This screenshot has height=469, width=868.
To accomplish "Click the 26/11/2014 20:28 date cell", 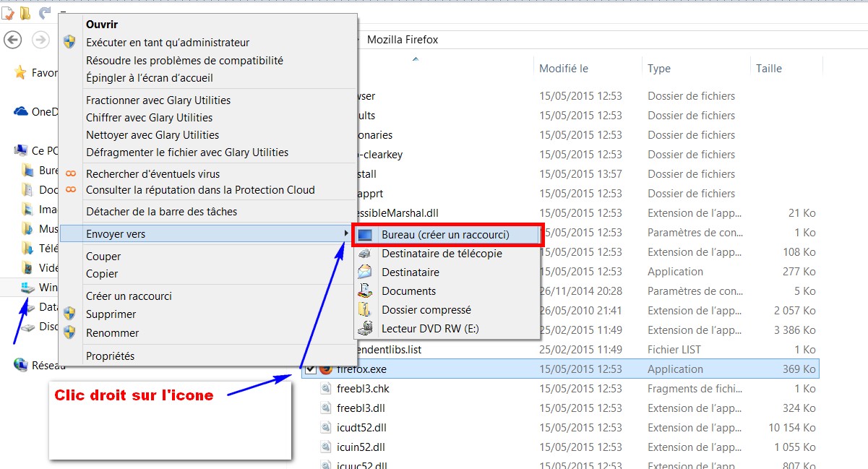I will click(580, 291).
